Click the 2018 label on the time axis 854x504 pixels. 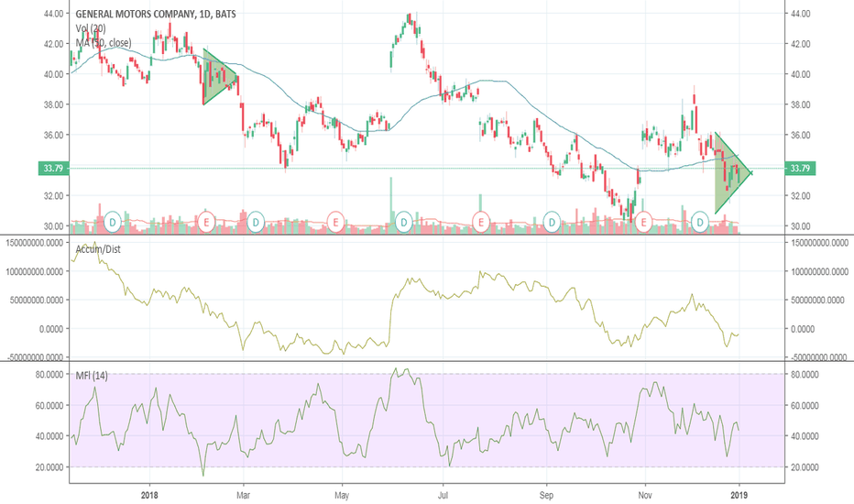pyautogui.click(x=149, y=495)
